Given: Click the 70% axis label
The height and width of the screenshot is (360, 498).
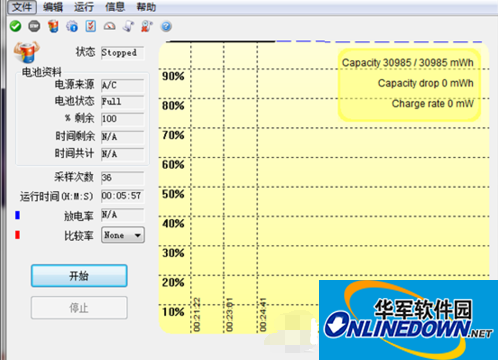Looking at the screenshot, I should pyautogui.click(x=173, y=135).
